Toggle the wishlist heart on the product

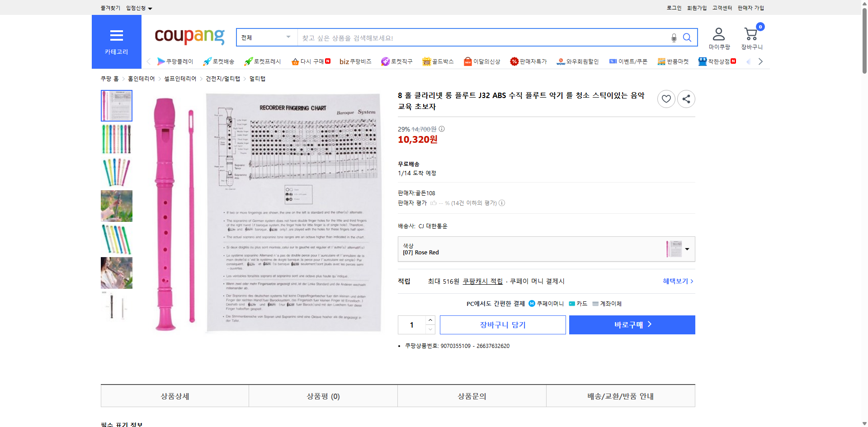coord(666,99)
